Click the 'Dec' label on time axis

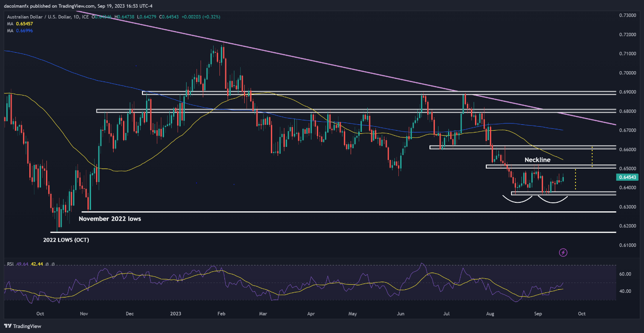[x=130, y=314]
